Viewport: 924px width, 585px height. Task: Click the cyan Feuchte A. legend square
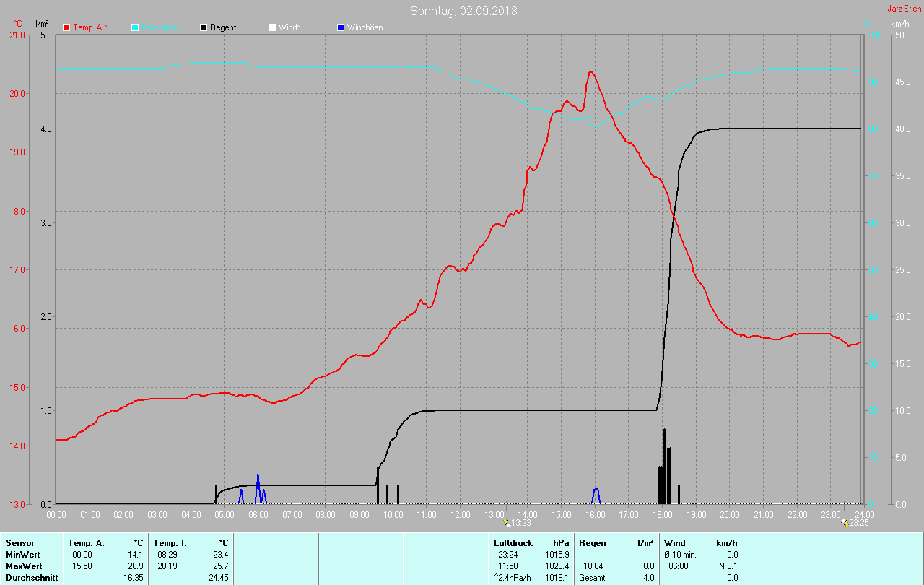(x=135, y=27)
